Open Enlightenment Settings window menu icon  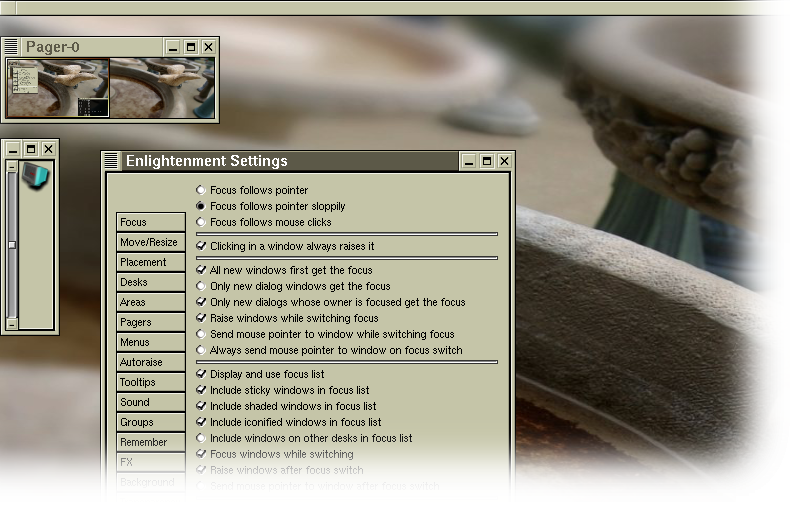(x=111, y=161)
